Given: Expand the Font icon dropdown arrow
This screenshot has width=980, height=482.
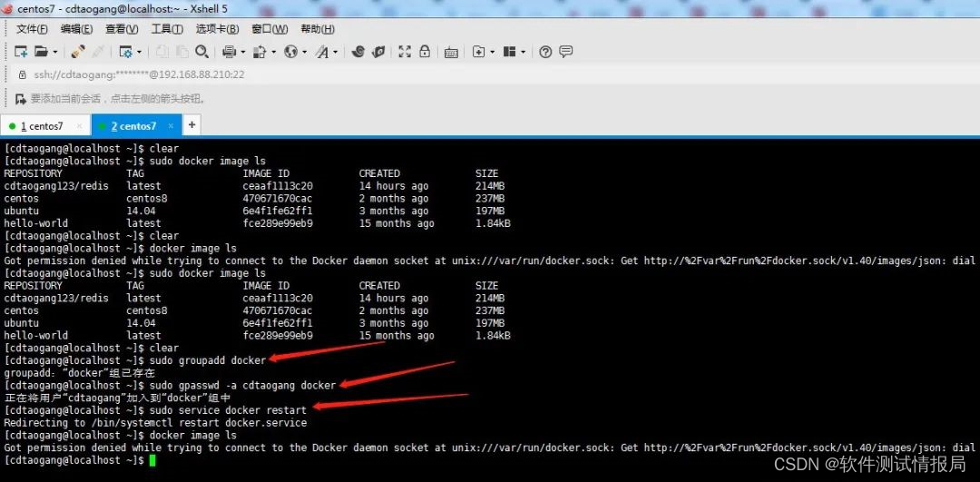Looking at the screenshot, I should coord(336,53).
